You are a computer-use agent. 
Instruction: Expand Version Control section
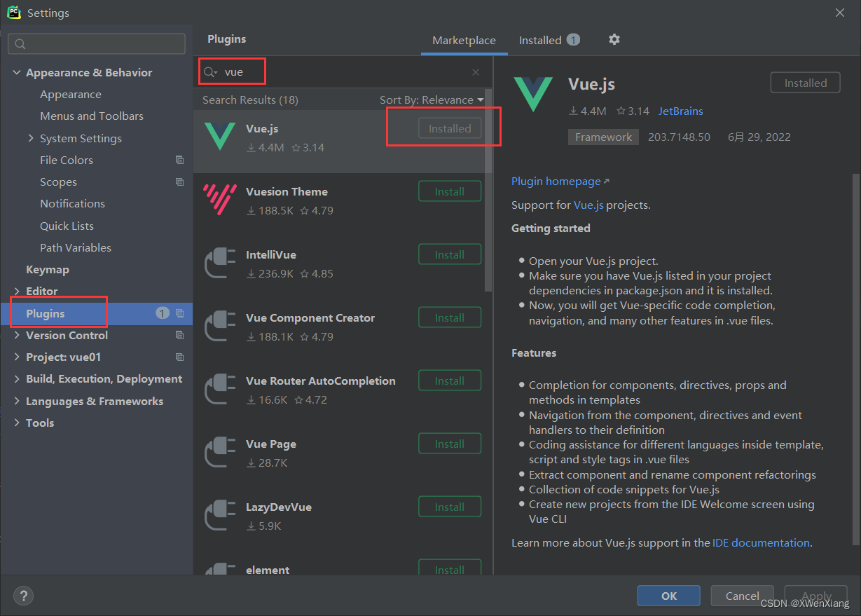(17, 335)
